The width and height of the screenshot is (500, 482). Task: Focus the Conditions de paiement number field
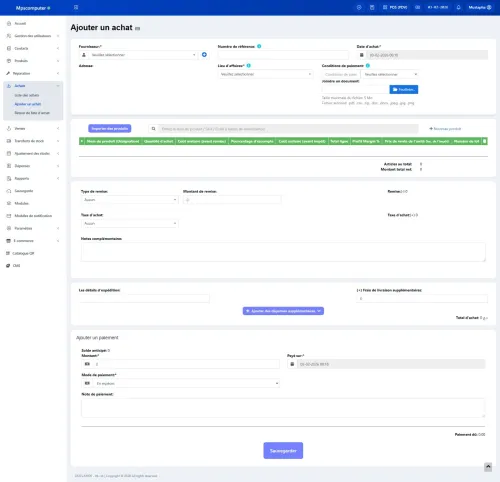point(341,74)
